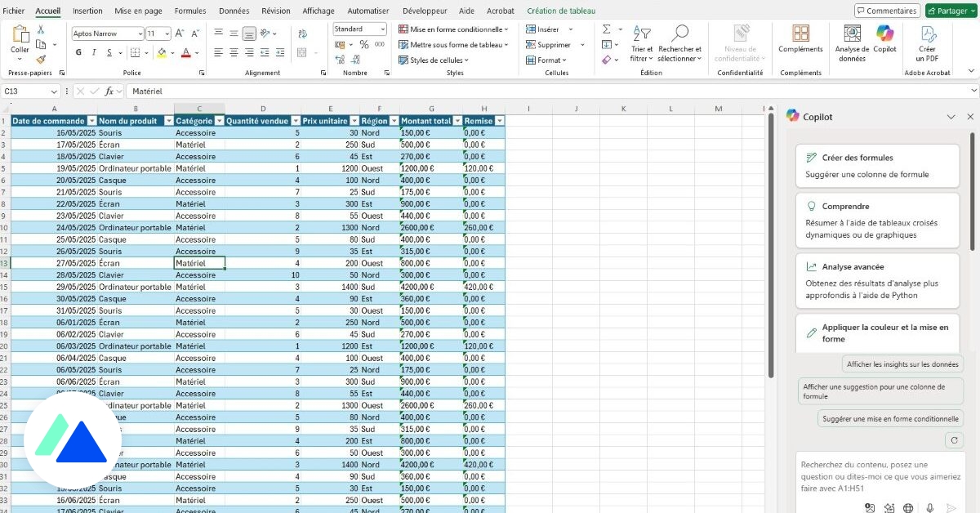
Task: Toggle center horizontal alignment
Action: 234,52
